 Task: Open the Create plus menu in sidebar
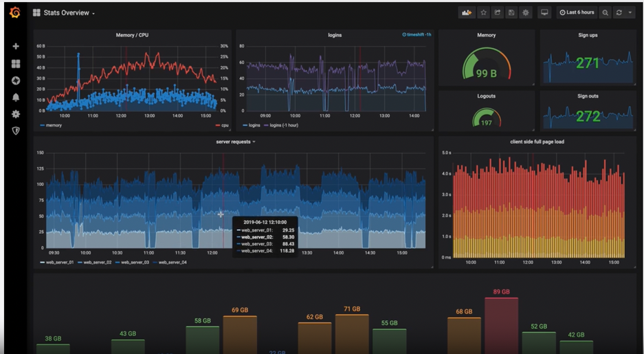pos(16,46)
